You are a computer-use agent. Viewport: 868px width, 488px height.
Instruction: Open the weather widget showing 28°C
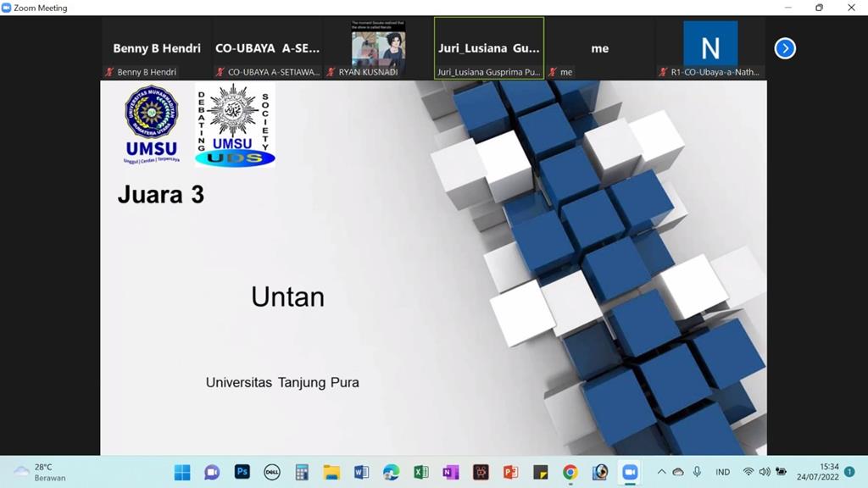(40, 472)
